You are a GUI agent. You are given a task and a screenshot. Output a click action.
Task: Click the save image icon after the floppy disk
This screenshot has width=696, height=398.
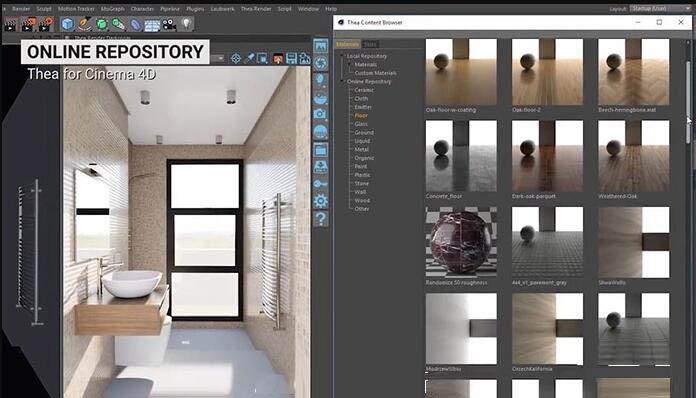click(305, 58)
